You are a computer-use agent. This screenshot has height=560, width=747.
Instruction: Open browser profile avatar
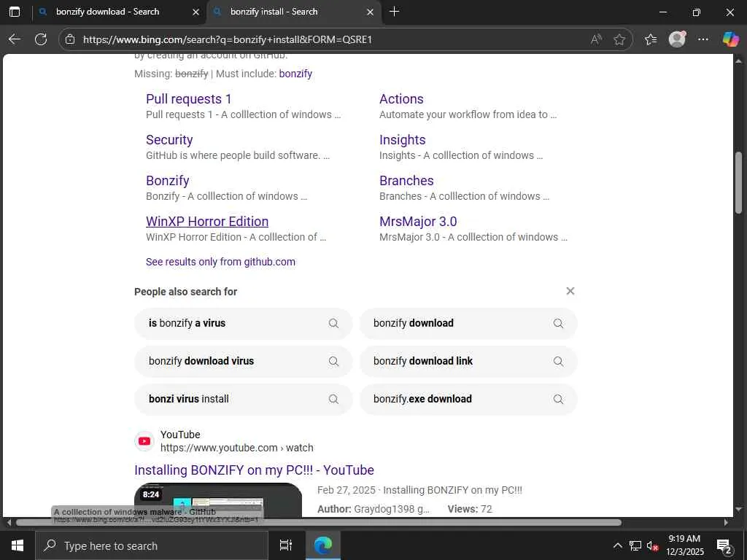677,39
